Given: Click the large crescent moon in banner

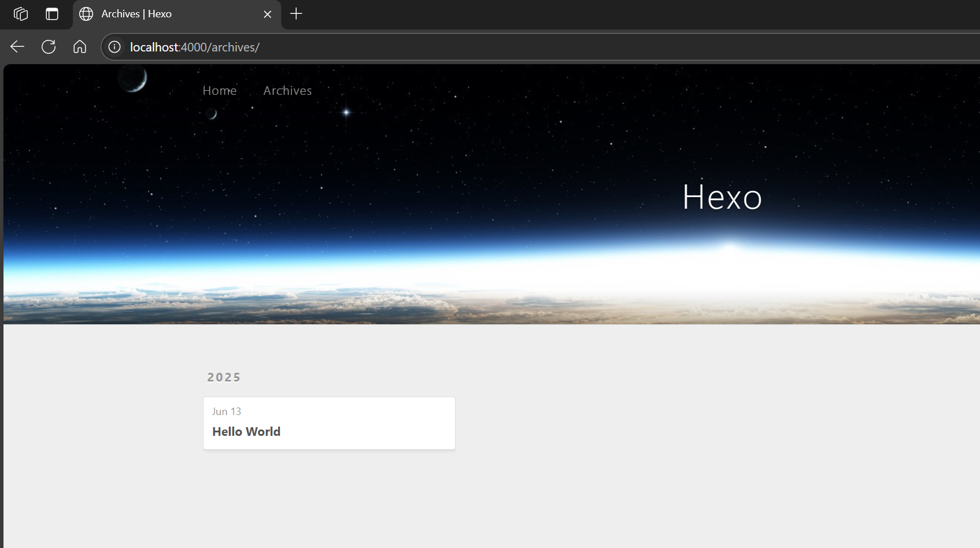Looking at the screenshot, I should (x=133, y=78).
